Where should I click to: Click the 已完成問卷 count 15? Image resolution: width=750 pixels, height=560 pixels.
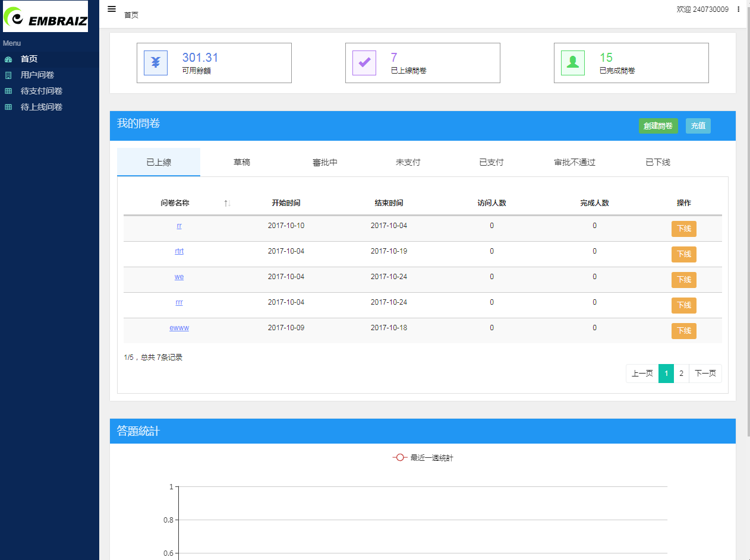(606, 58)
